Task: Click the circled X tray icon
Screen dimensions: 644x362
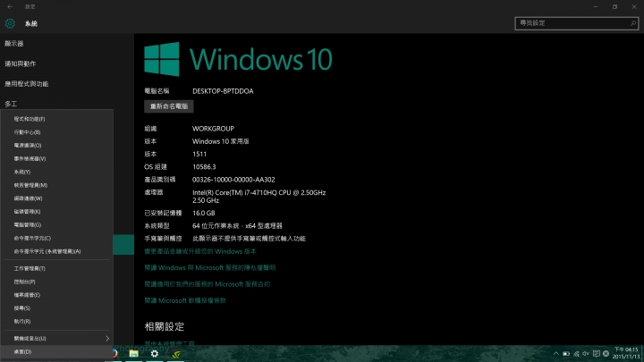Action: 606,353
